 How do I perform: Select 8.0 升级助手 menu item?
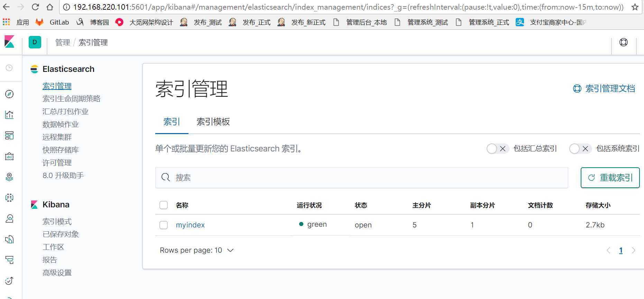point(63,176)
